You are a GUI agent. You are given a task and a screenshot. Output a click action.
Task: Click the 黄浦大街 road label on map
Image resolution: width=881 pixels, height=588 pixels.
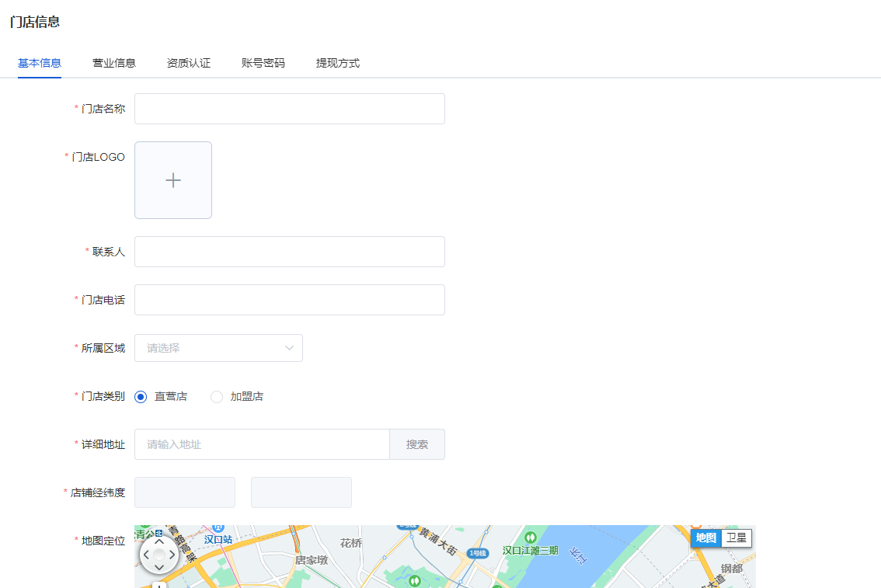tap(438, 541)
